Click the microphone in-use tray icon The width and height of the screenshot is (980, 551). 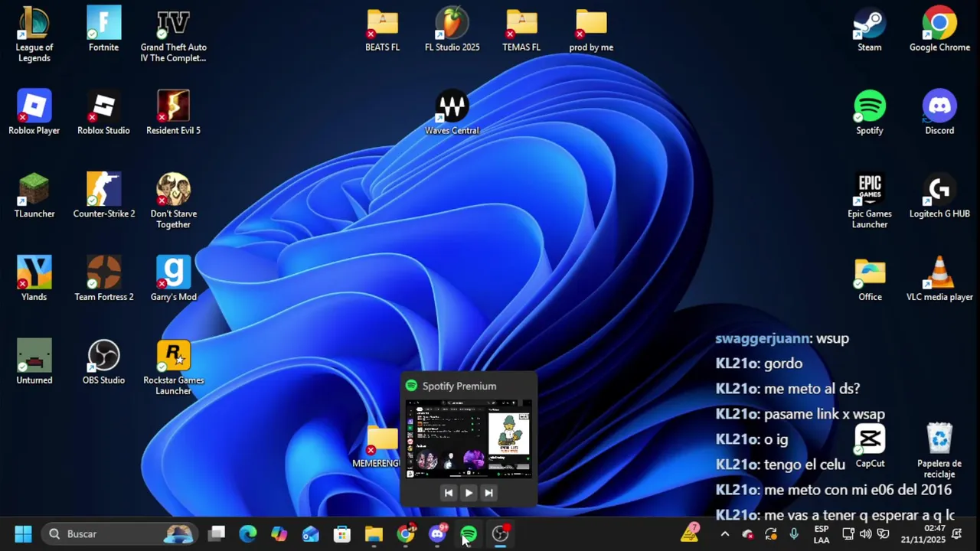coord(794,533)
